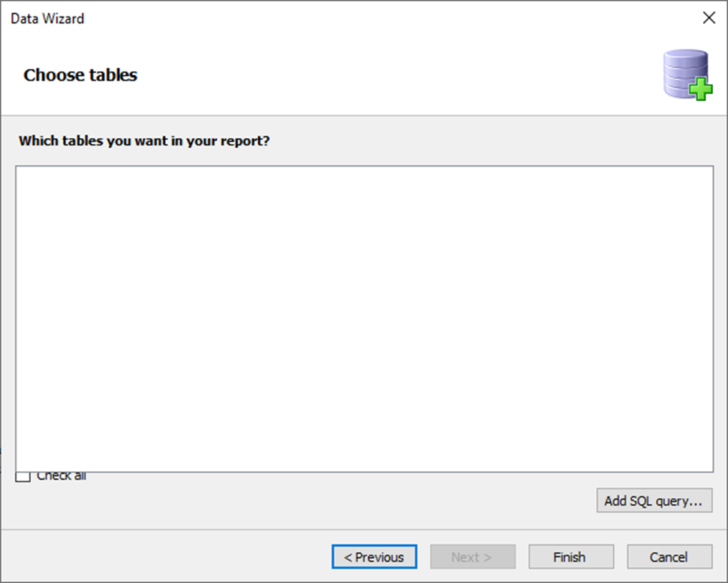
Task: Close the Data Wizard dialog with X
Action: pyautogui.click(x=709, y=18)
